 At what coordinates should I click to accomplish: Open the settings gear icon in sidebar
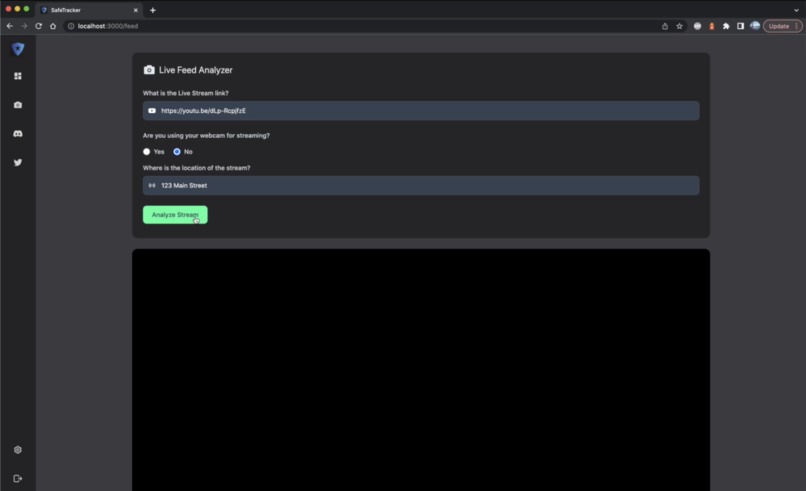pos(18,450)
